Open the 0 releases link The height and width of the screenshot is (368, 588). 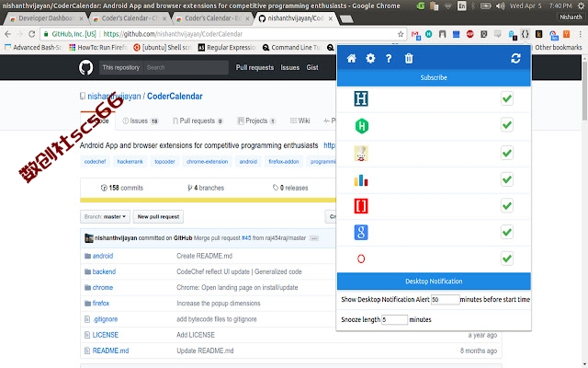coord(290,188)
